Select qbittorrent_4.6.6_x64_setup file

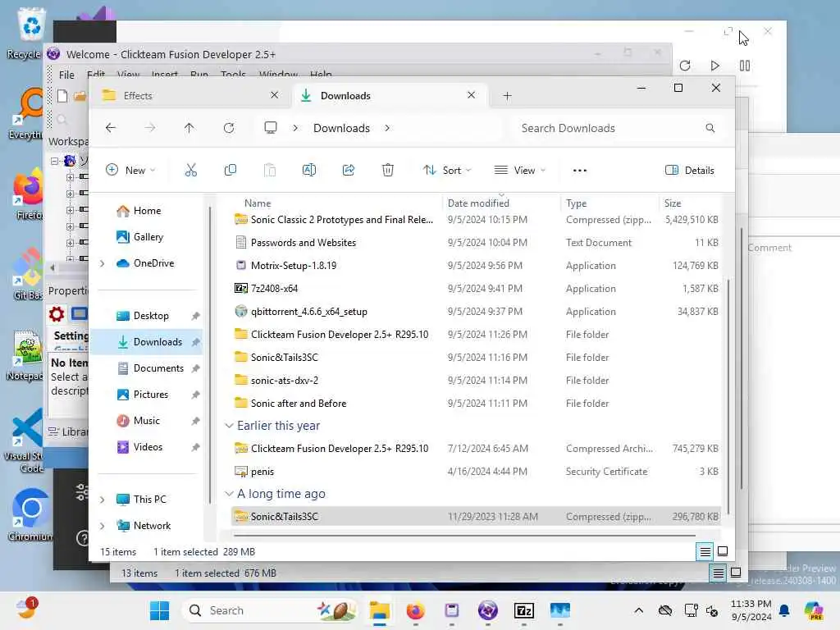tap(475, 312)
